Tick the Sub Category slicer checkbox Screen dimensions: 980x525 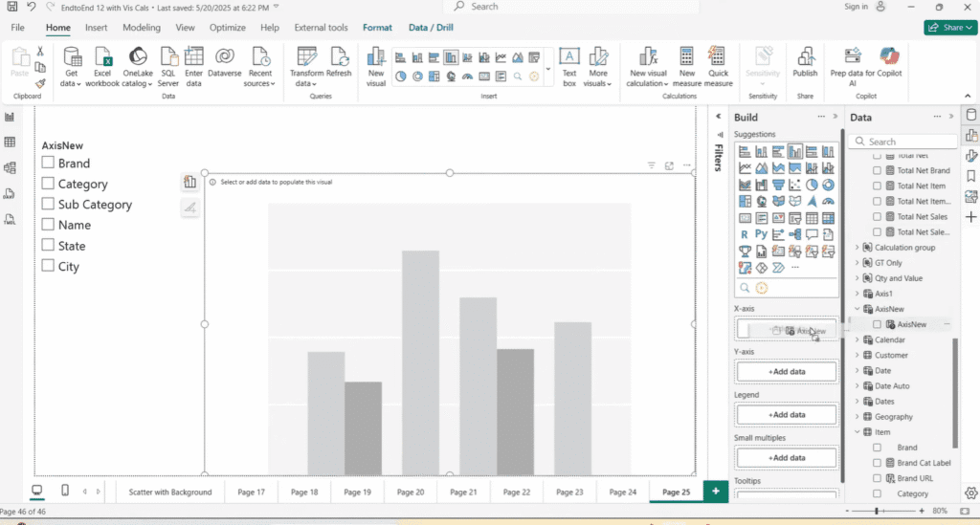pyautogui.click(x=48, y=204)
